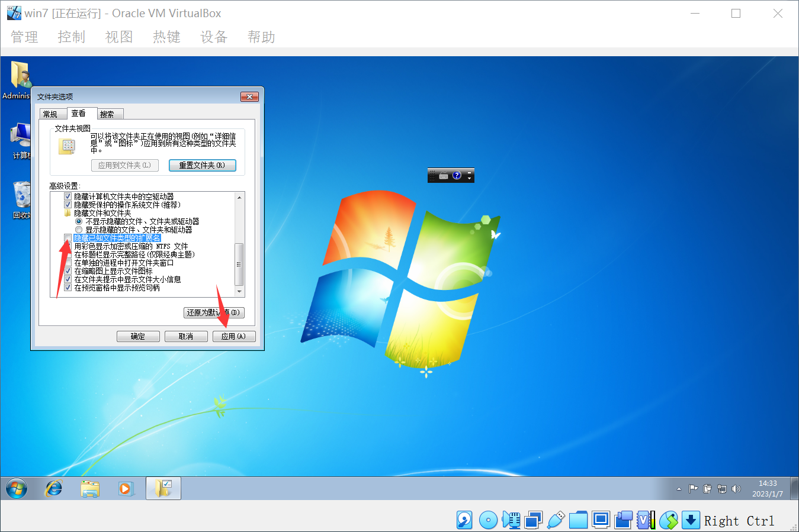Uncheck 隐藏受保护的操作系统文件 checkbox

coord(68,205)
